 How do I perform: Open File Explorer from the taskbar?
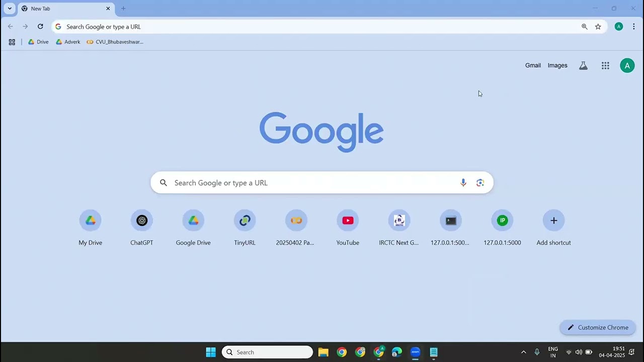(324, 352)
